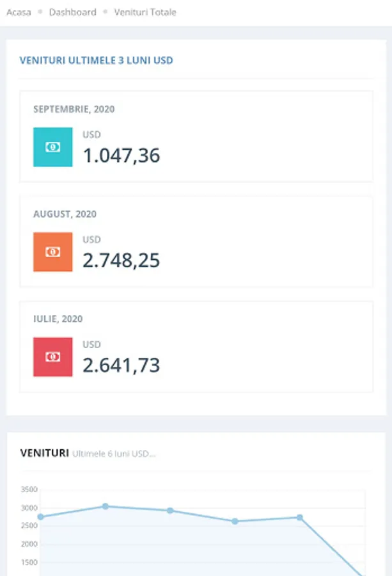Click the Septembrie, 2020 card heading
This screenshot has height=576, width=392.
(74, 109)
